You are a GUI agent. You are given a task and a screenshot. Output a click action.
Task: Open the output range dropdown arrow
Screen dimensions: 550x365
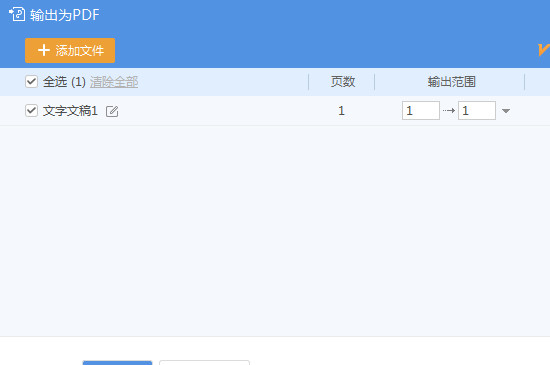(x=505, y=111)
